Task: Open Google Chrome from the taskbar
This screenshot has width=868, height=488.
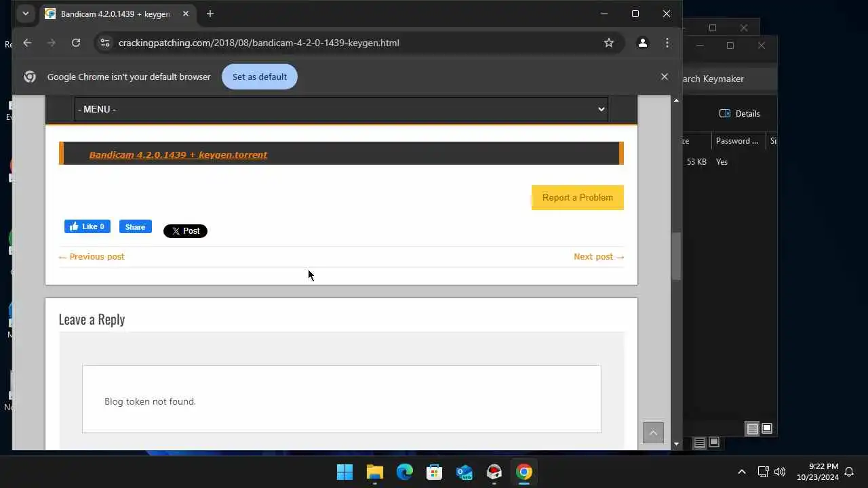Action: (x=524, y=472)
